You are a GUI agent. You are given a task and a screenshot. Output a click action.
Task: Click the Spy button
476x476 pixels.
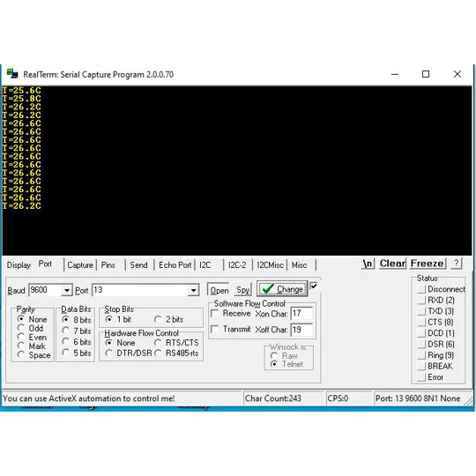click(x=242, y=290)
